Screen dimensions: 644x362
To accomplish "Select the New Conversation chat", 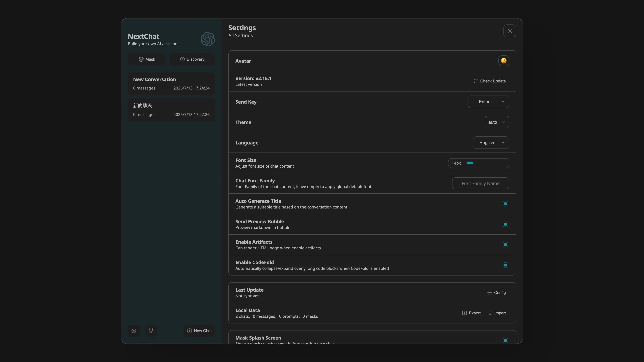I will coord(171,83).
